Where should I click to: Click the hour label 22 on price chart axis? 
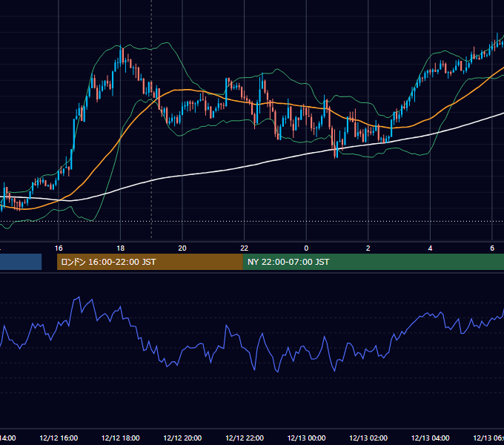click(x=245, y=248)
